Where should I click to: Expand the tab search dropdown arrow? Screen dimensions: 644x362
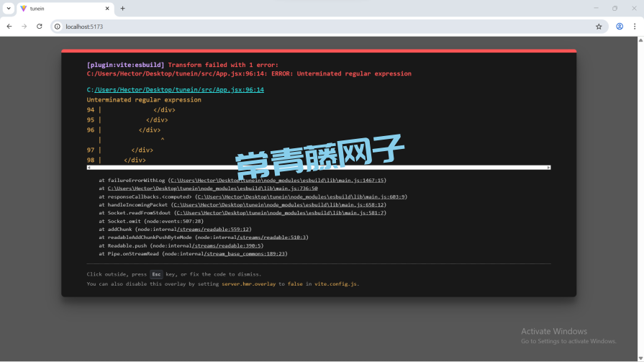click(x=7, y=9)
